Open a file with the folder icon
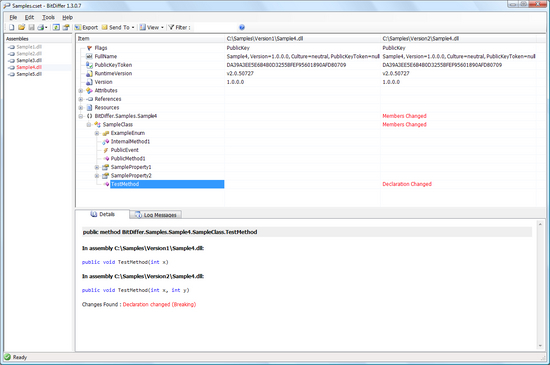Image resolution: width=550 pixels, height=365 pixels. (x=21, y=27)
